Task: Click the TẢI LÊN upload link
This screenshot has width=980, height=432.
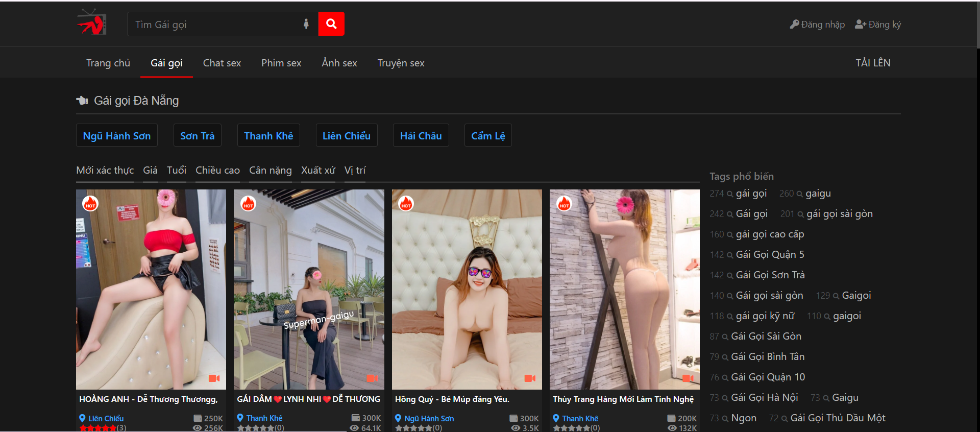Action: 873,63
